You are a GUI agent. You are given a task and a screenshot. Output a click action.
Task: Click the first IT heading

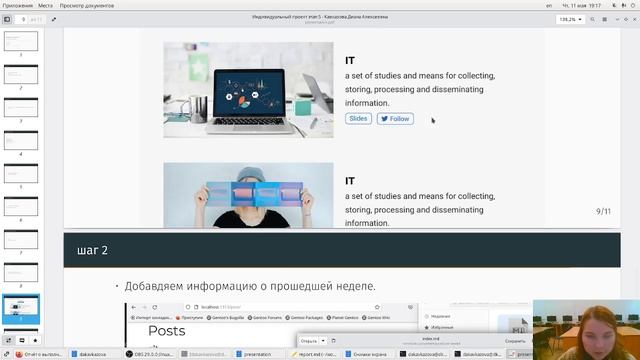pyautogui.click(x=350, y=60)
